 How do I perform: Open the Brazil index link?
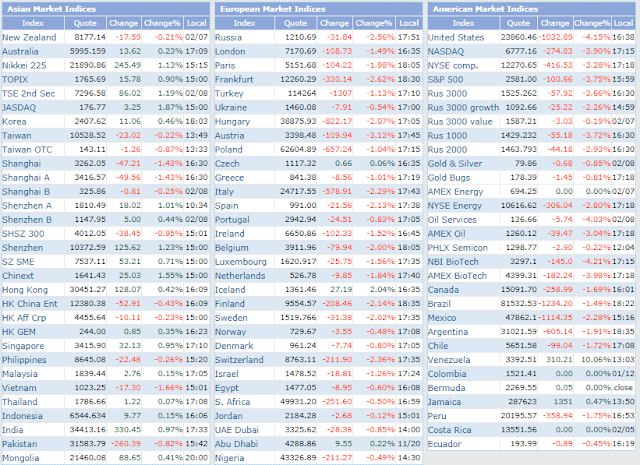point(439,304)
